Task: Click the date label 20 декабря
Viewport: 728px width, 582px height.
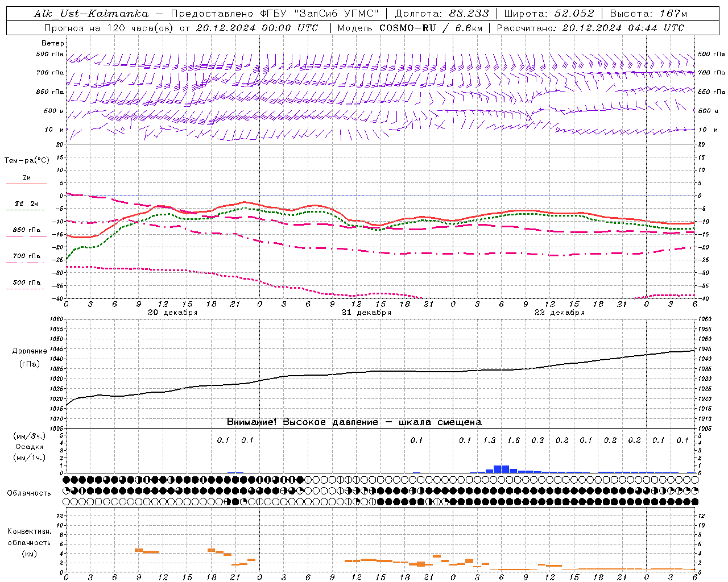Action: click(173, 313)
